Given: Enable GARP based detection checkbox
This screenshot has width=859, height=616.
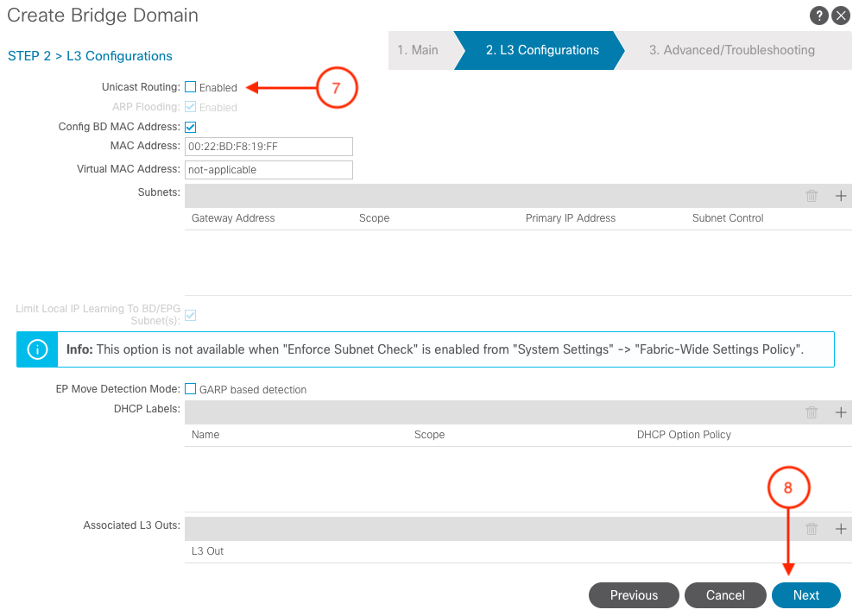Looking at the screenshot, I should click(x=191, y=389).
